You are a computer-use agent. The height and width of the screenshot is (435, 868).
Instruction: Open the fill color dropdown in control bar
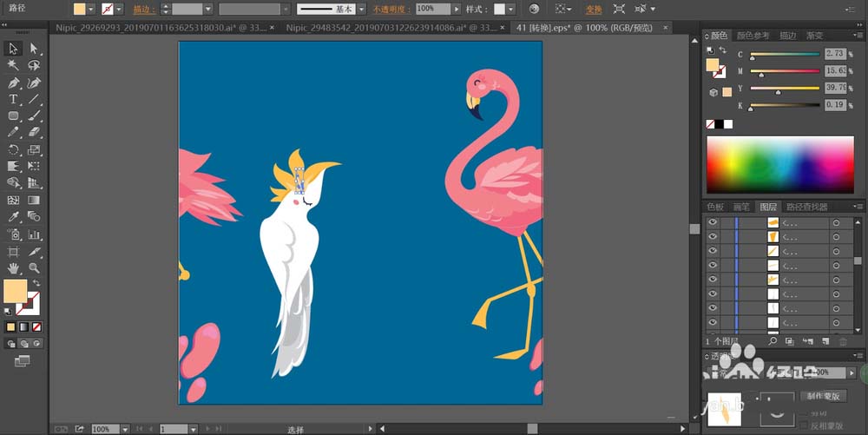(x=92, y=9)
